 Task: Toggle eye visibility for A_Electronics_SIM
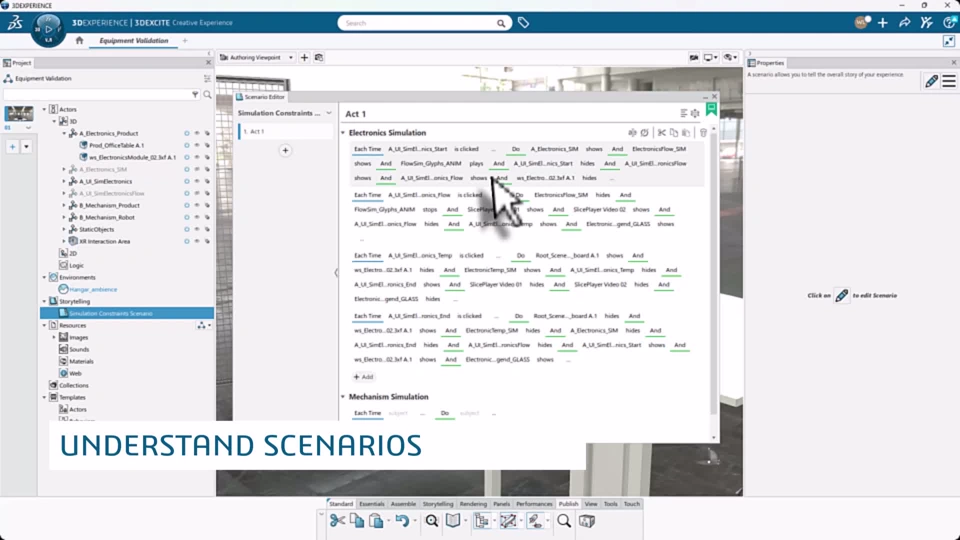coord(197,170)
